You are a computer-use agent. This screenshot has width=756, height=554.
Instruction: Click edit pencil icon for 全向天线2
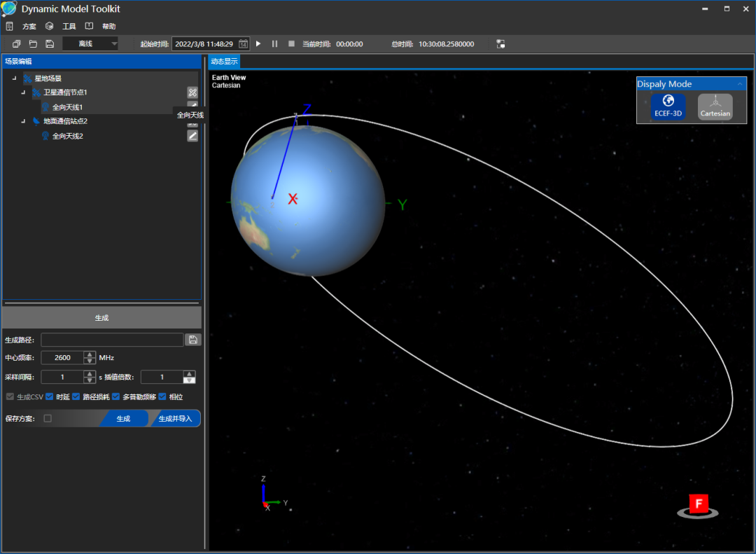point(192,136)
